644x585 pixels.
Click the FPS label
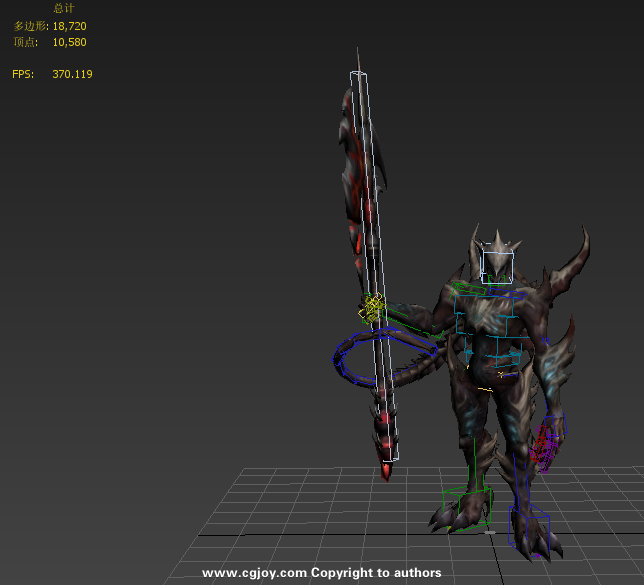click(x=23, y=74)
